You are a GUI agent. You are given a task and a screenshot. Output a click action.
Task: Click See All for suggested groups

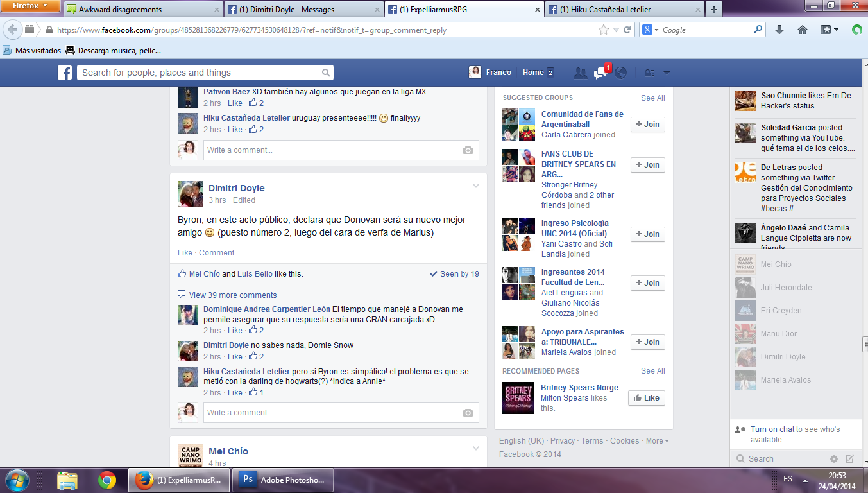coord(652,98)
